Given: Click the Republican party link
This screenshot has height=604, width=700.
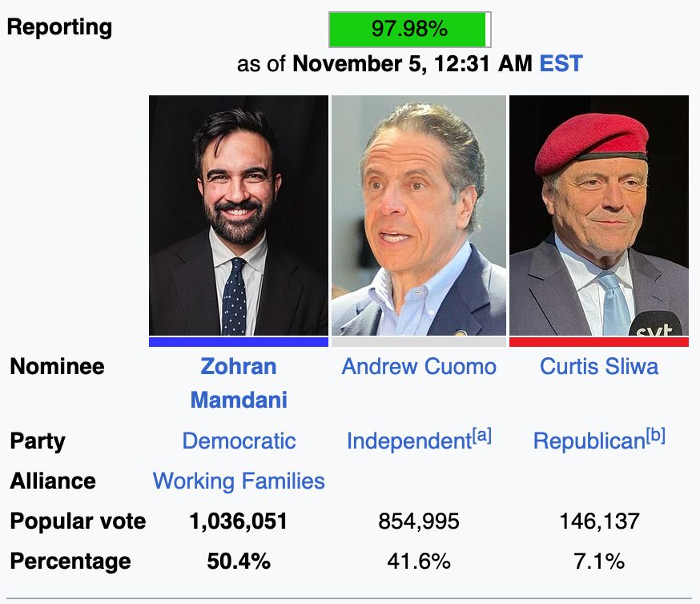Looking at the screenshot, I should pos(589,441).
